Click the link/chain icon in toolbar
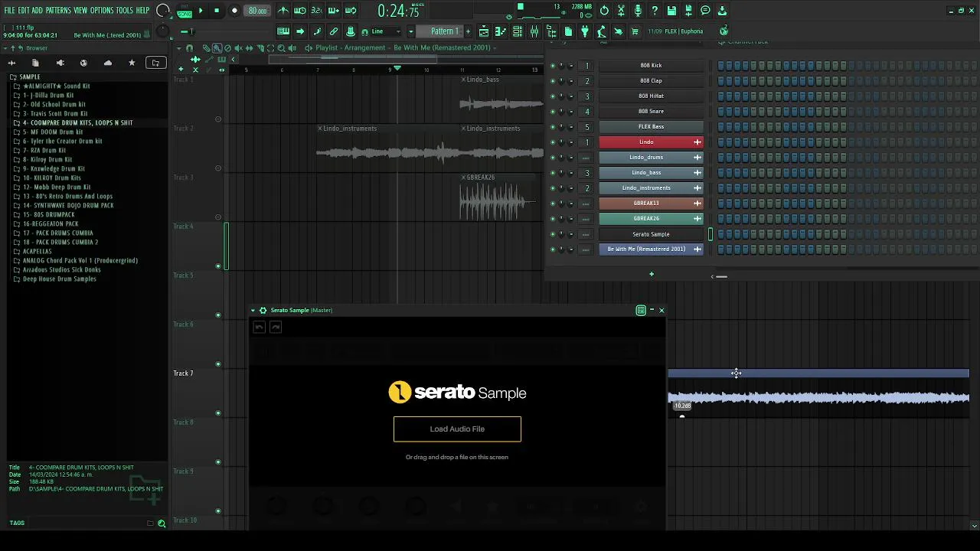 pos(334,31)
